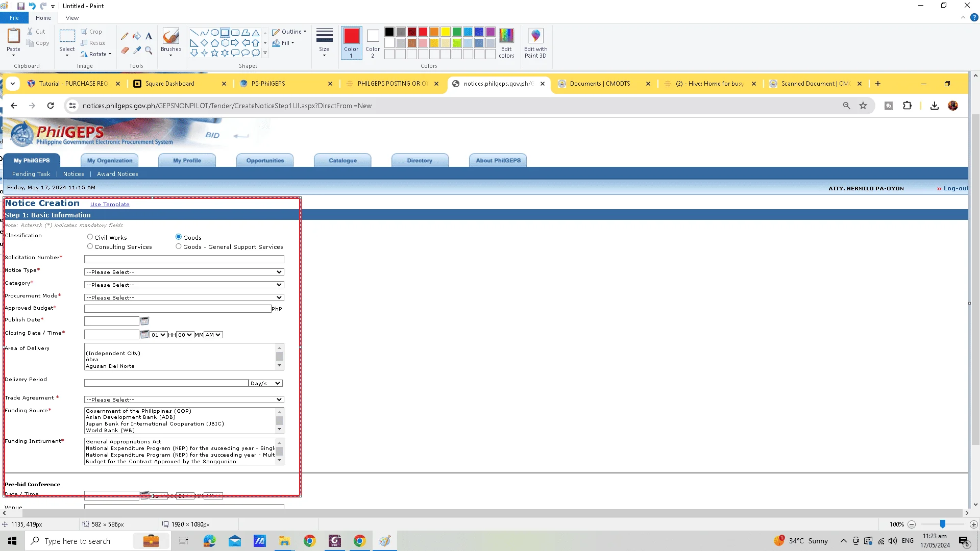The height and width of the screenshot is (551, 980).
Task: Open Publish Date calendar picker
Action: [x=145, y=321]
